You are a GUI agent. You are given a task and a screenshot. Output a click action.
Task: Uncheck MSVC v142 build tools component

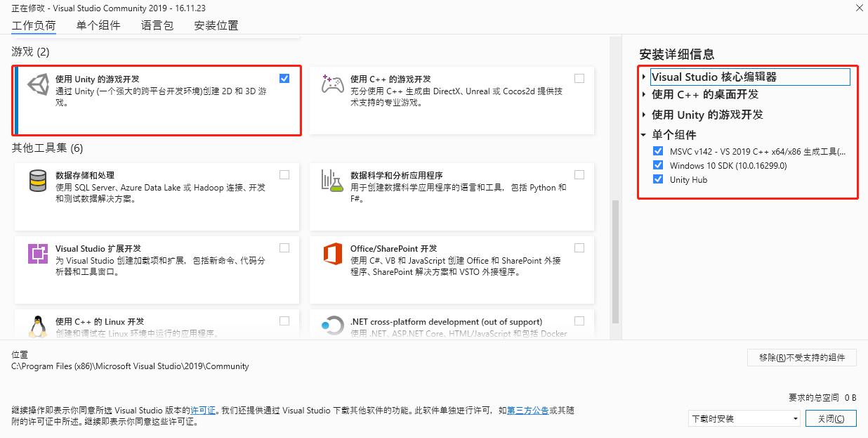(x=658, y=151)
